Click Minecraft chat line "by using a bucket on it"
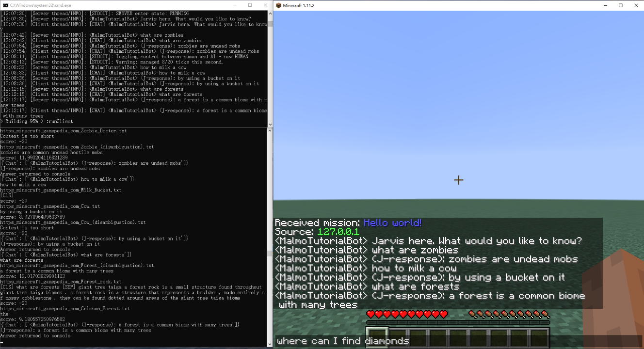The image size is (644, 349). coord(420,277)
